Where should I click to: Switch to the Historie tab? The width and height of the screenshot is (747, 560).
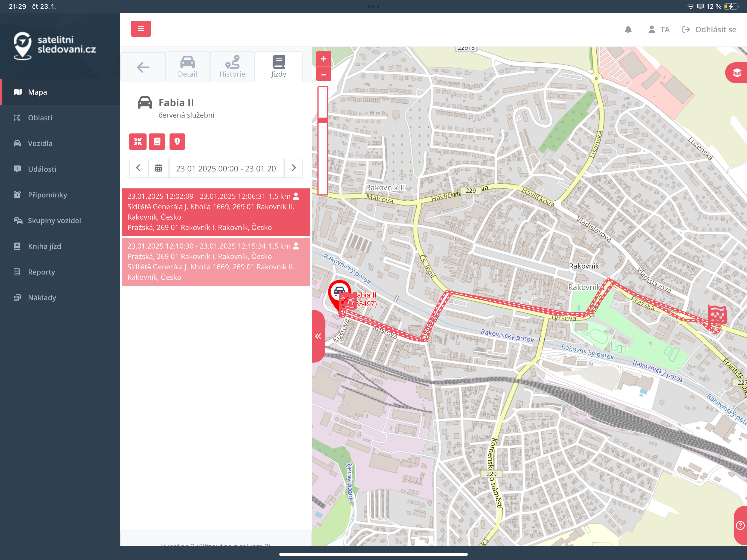point(232,67)
